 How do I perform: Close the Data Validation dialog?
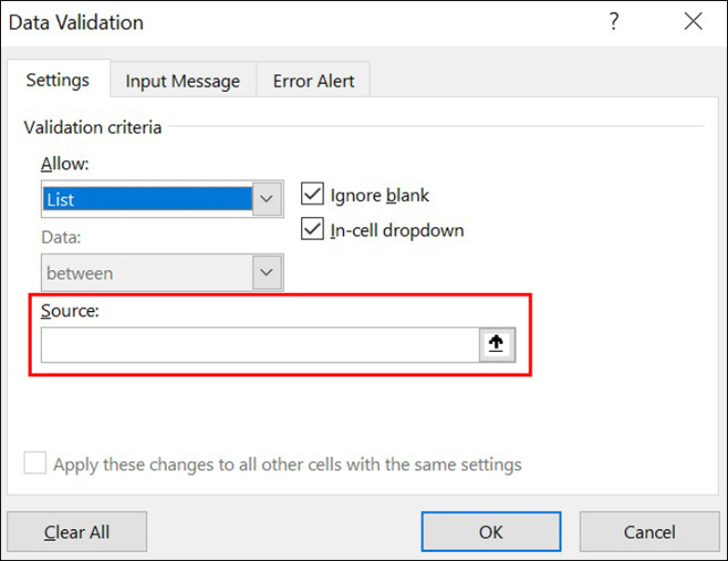tap(693, 21)
